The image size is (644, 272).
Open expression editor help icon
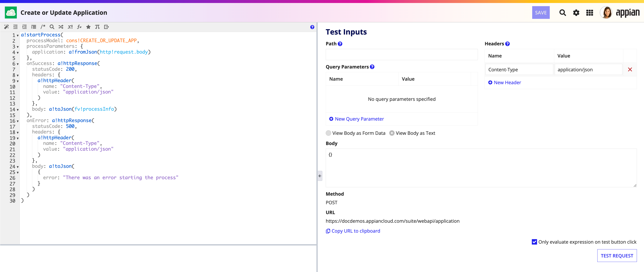(x=312, y=27)
